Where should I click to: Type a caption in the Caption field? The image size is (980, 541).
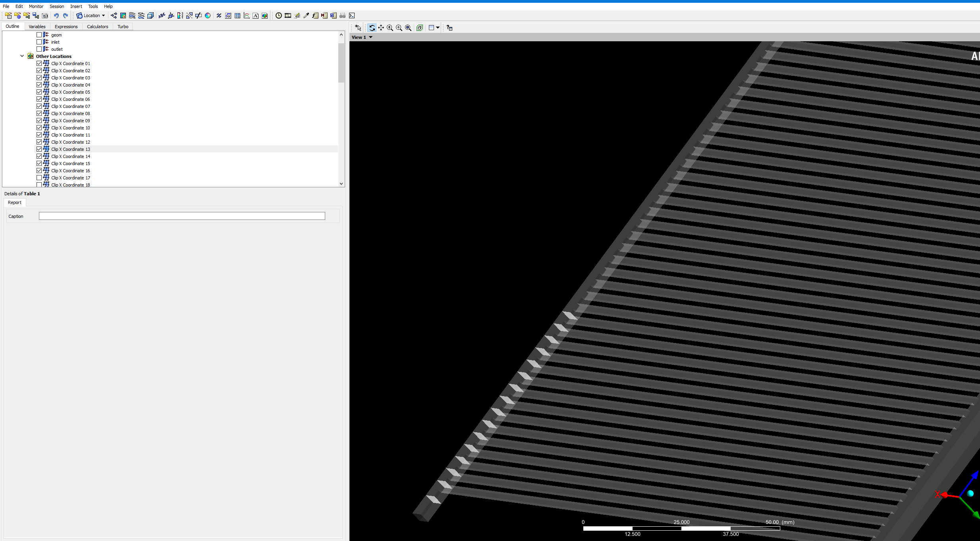click(181, 216)
